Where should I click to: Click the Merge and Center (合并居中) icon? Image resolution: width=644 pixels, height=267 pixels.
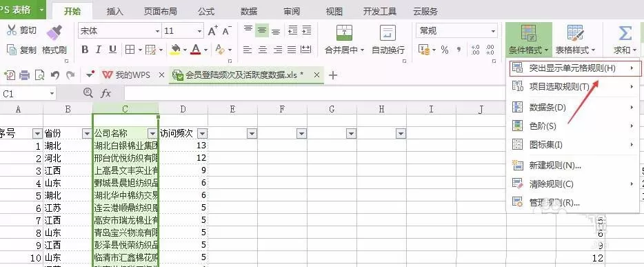coord(344,33)
